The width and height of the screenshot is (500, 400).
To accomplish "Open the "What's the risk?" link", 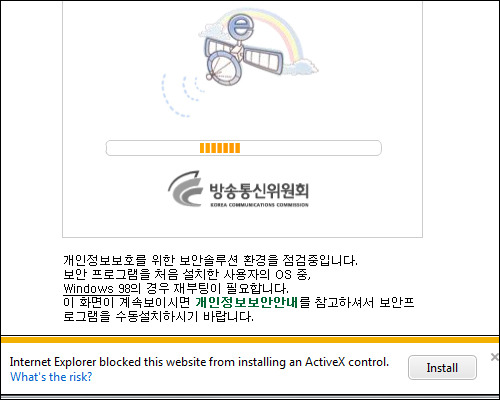I will click(51, 377).
